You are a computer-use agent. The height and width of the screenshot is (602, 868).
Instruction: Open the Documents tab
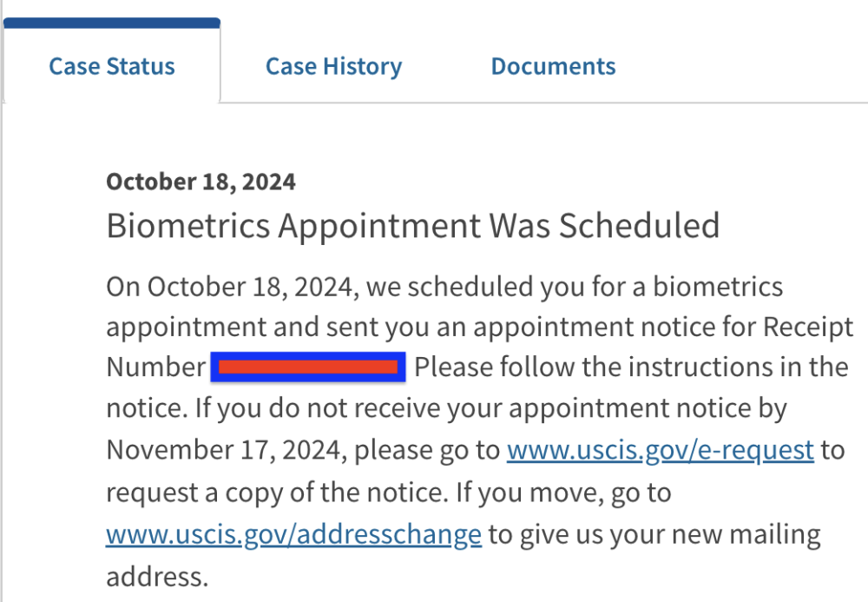click(553, 67)
